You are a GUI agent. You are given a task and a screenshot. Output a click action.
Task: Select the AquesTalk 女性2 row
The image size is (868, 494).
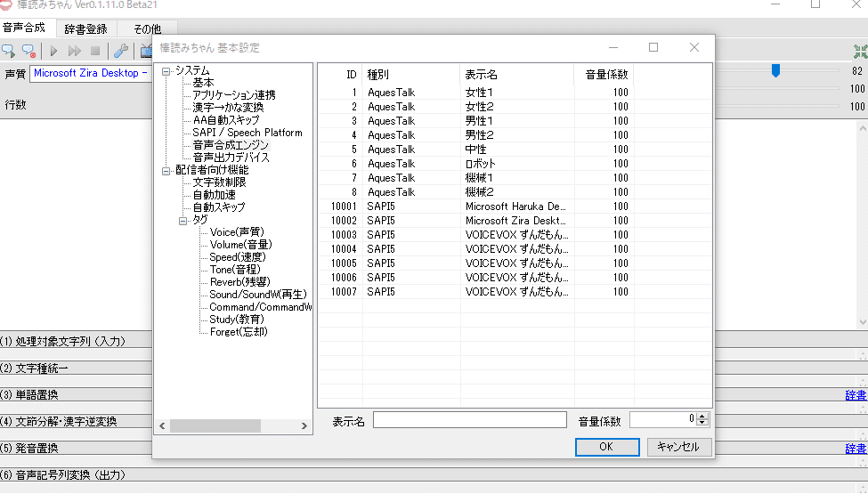pyautogui.click(x=476, y=107)
